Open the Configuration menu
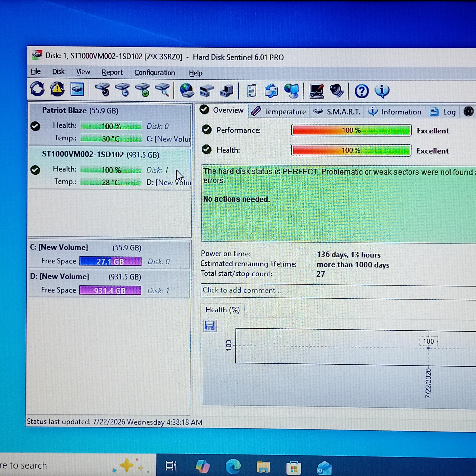Image resolution: width=476 pixels, height=476 pixels. pos(155,73)
